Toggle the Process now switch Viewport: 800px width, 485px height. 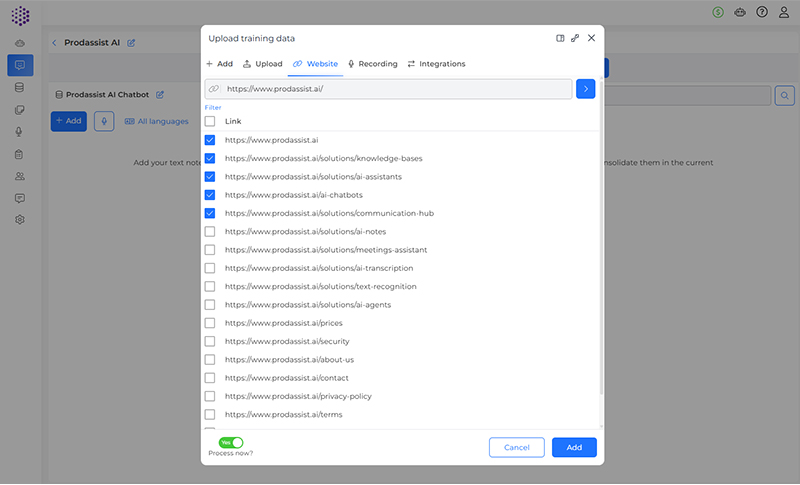point(231,442)
